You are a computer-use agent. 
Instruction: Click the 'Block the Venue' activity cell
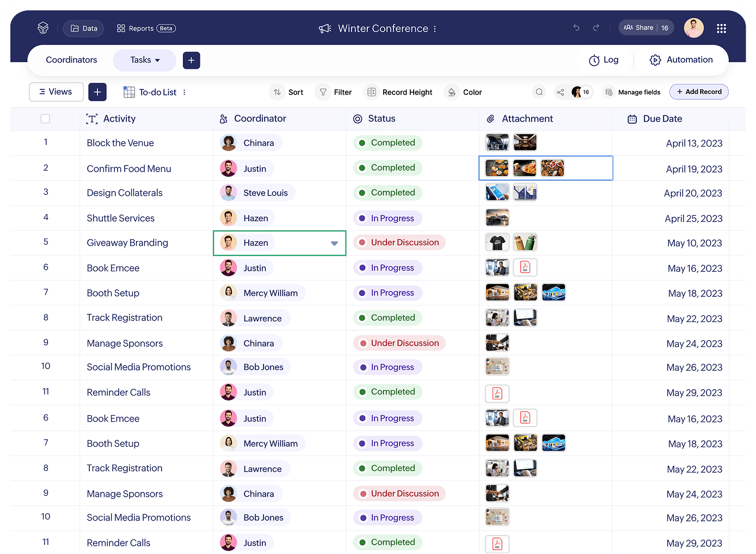146,143
